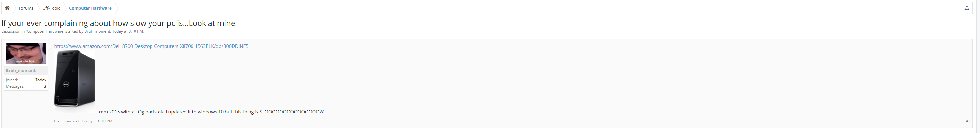The image size is (980, 133).
Task: Click the Joined date 'Today'
Action: tap(41, 80)
